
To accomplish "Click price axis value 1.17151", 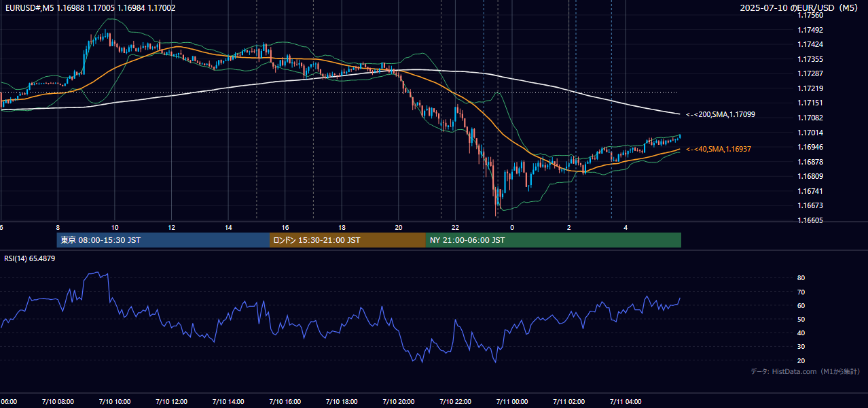I will point(811,103).
